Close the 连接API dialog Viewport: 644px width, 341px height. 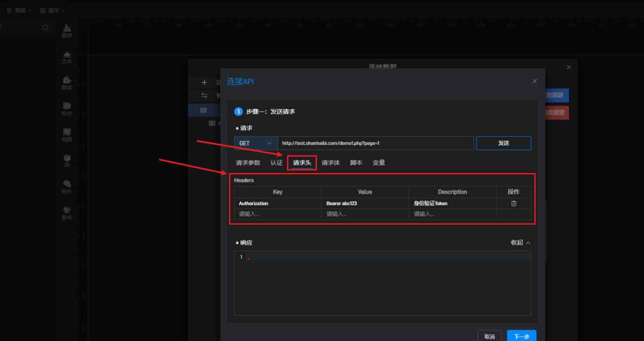point(534,81)
